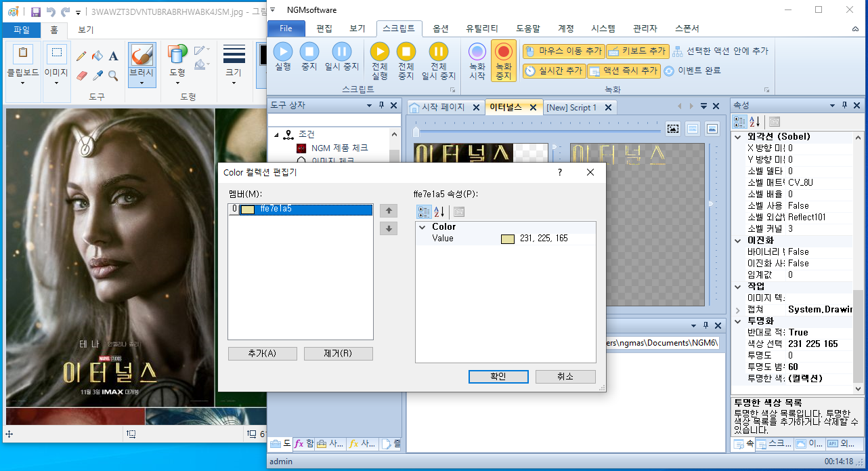This screenshot has width=868, height=471.
Task: Expand the 캡쳐 property row
Action: tap(738, 310)
